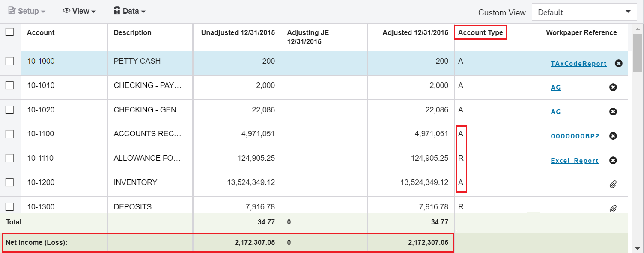Screen dimensions: 644x253
Task: Remove the 0000000BP2 workpaper reference
Action: coord(613,135)
